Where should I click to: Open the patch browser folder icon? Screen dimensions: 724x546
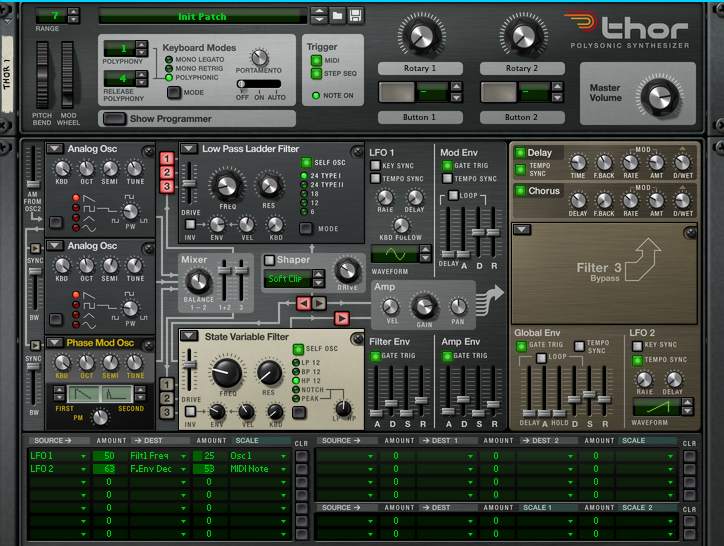point(338,16)
